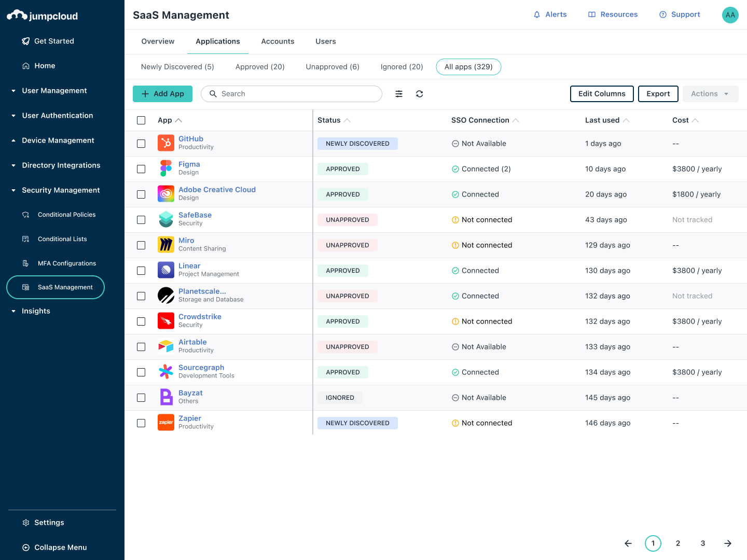Tick the SafeBase row checkbox
The height and width of the screenshot is (560, 747).
(x=141, y=220)
